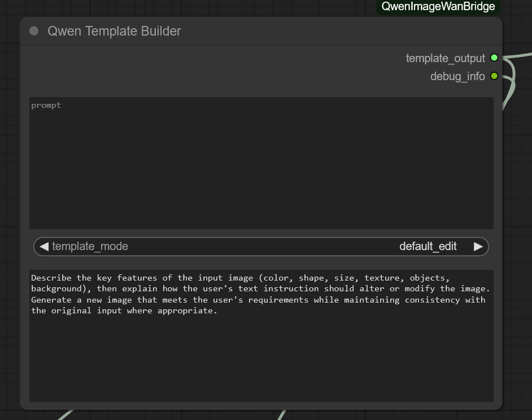Click the placeholder word 'prompt'
The height and width of the screenshot is (420, 532).
click(46, 105)
